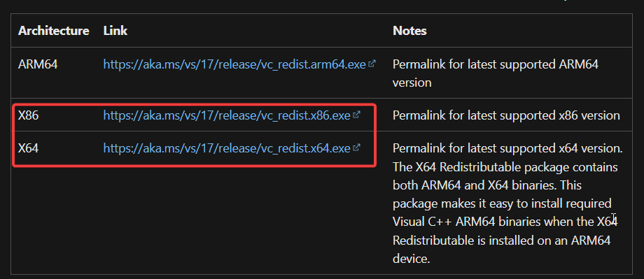Click the Architecture column header
Screen dimensions: 644x279
[53, 31]
